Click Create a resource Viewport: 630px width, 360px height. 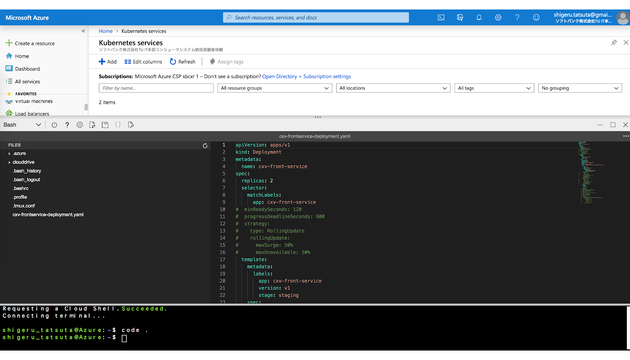coord(30,43)
